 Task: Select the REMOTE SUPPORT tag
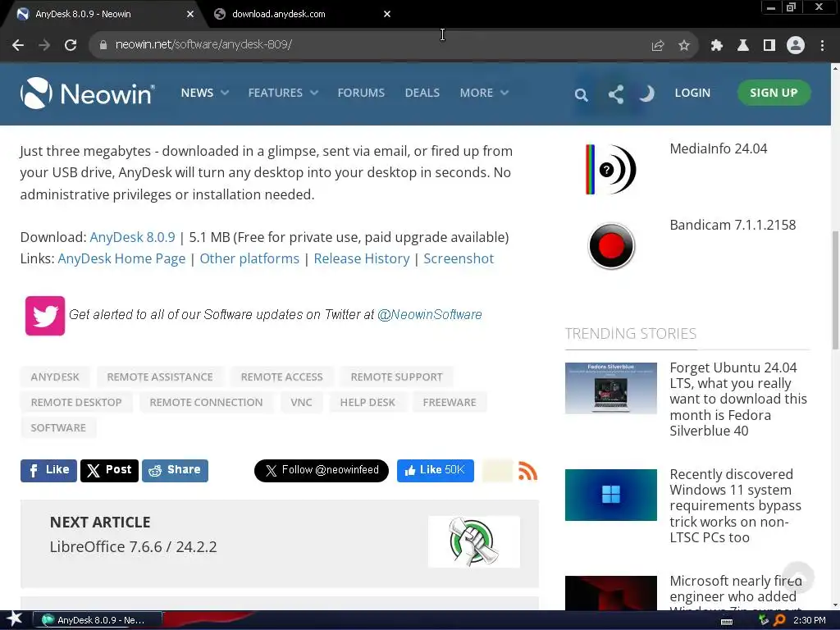click(x=396, y=377)
